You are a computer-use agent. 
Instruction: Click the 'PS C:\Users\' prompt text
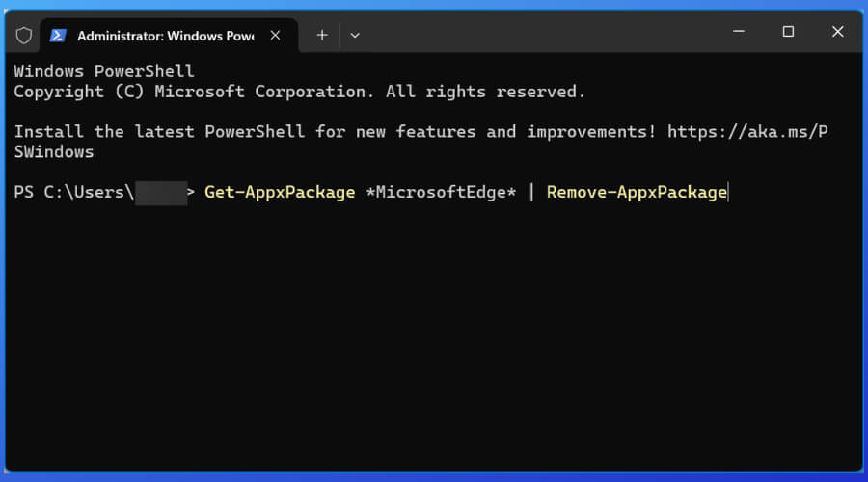pyautogui.click(x=73, y=192)
